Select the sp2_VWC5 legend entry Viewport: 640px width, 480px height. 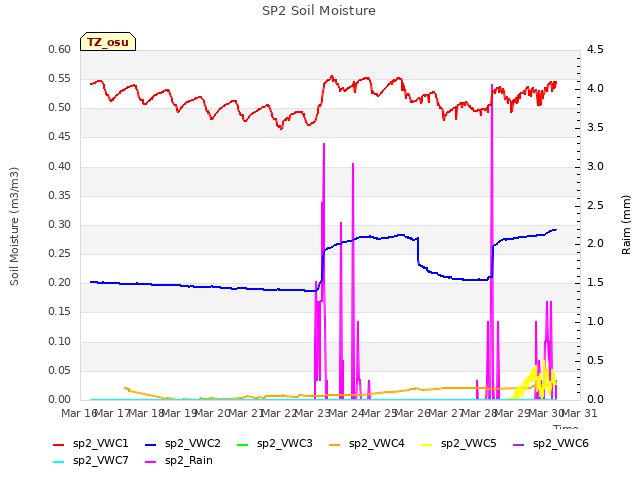[x=459, y=444]
